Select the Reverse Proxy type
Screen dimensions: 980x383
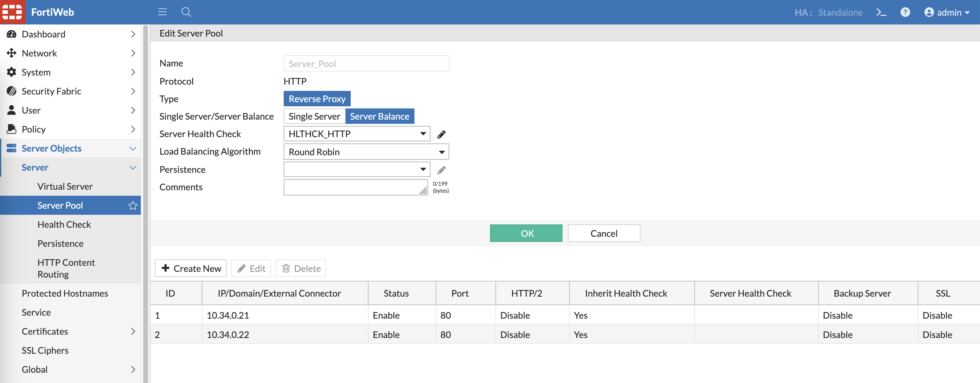tap(317, 99)
